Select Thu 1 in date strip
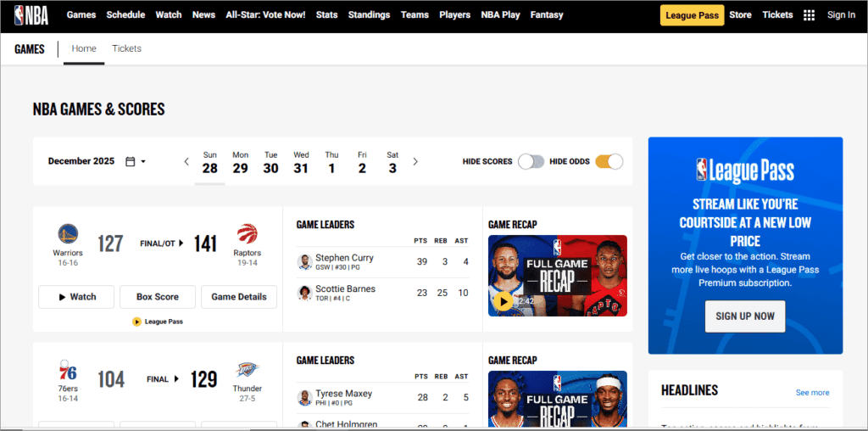Viewport: 868px width, 431px height. point(331,162)
